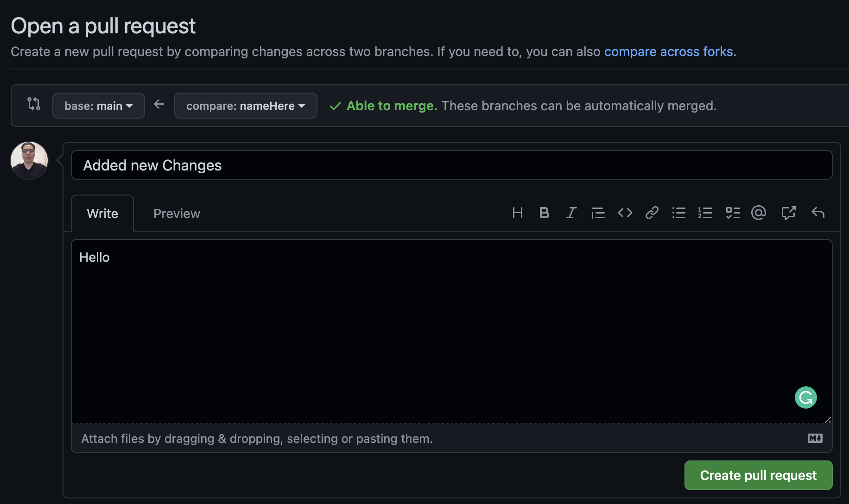Image resolution: width=849 pixels, height=504 pixels.
Task: Insert an unordered list
Action: [x=678, y=213]
